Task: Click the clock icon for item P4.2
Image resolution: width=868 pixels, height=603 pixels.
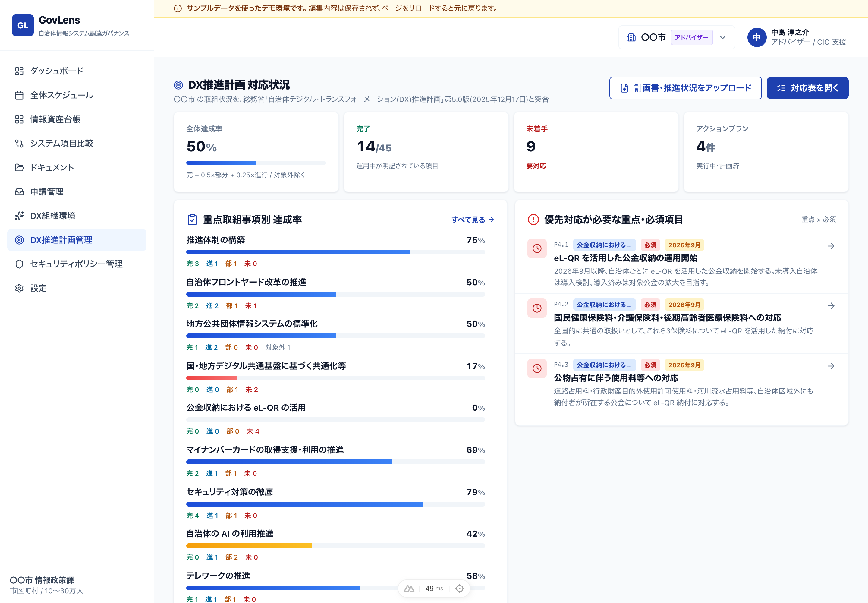Action: (x=537, y=308)
